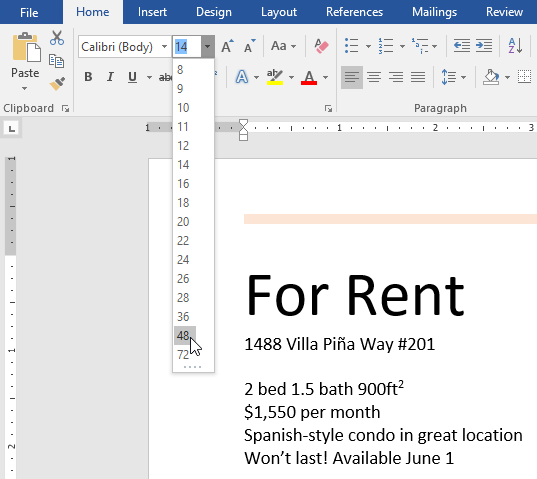
Task: Apply Text Effects glowing A icon
Action: [x=242, y=77]
